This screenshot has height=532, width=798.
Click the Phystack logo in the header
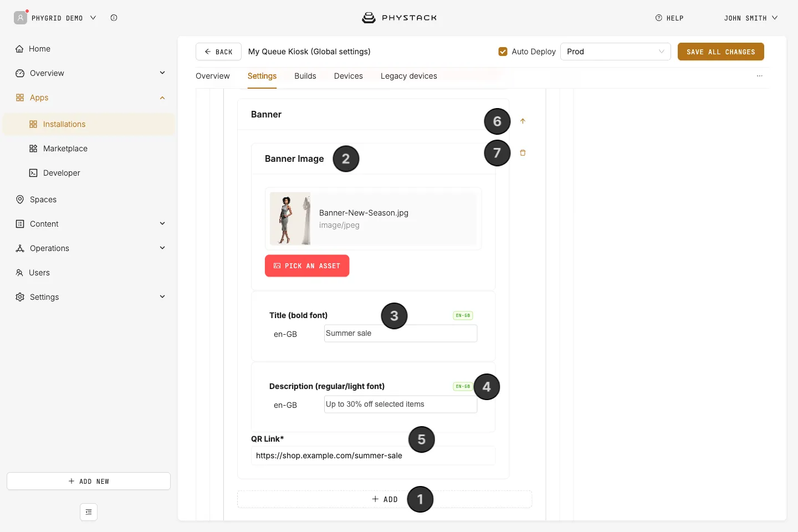399,18
